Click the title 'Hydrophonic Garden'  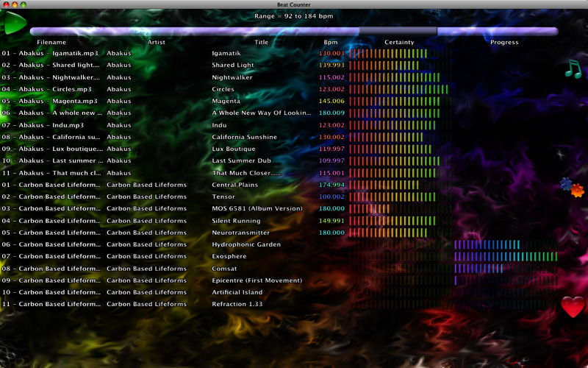click(246, 244)
